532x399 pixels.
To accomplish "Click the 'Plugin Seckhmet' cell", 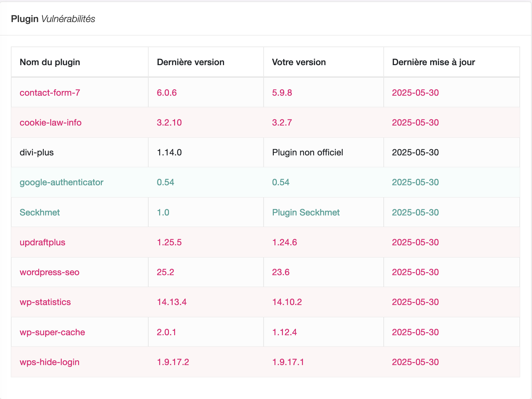I will pos(306,212).
